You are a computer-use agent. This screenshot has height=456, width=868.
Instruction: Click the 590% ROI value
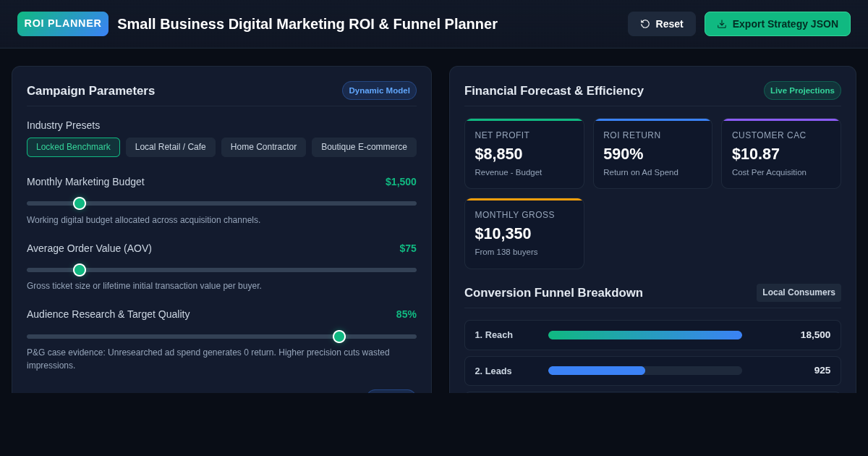coord(624,154)
